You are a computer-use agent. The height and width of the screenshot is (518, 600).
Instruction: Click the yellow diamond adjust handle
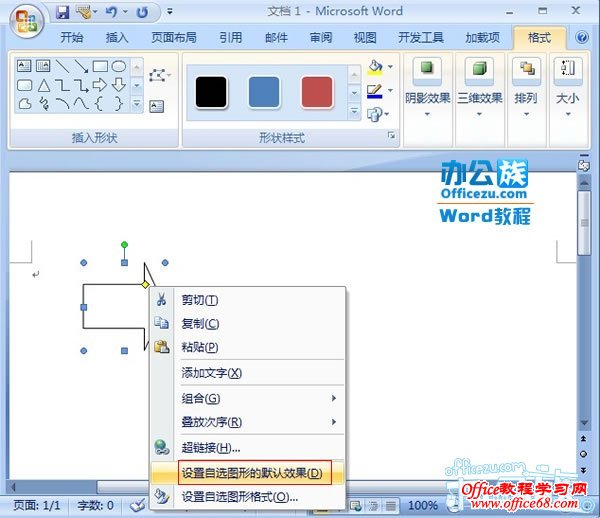click(x=145, y=284)
